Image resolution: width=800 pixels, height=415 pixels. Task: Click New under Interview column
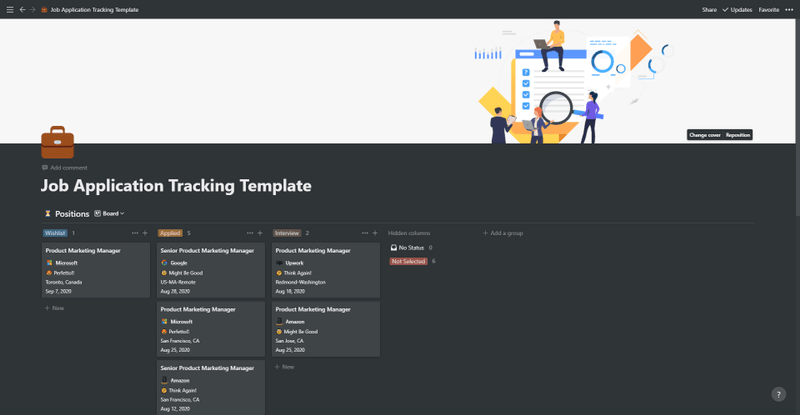pos(285,367)
